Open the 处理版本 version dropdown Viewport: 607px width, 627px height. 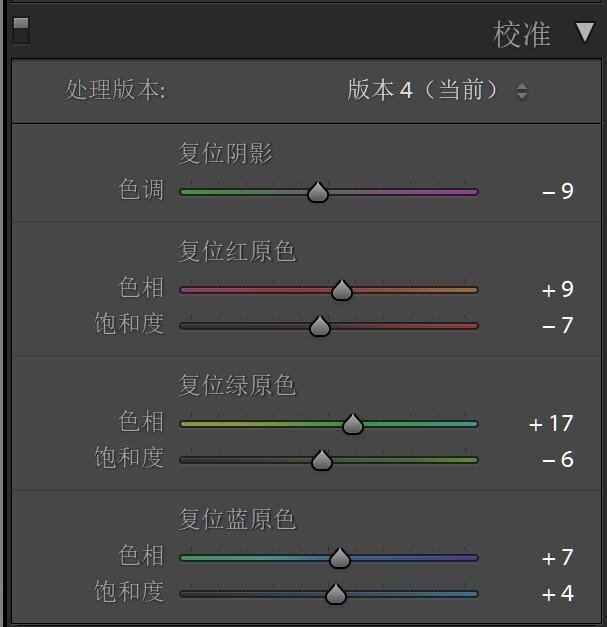pyautogui.click(x=437, y=90)
